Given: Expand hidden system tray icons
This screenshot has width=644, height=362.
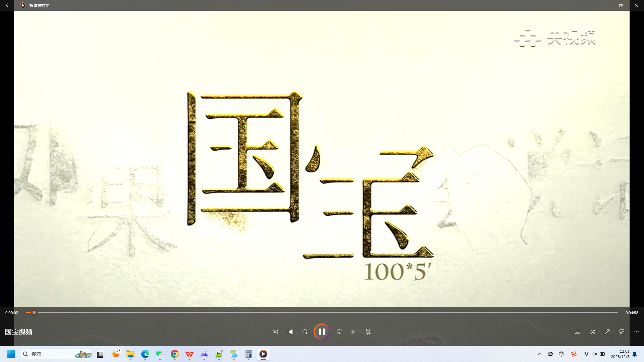Looking at the screenshot, I should click(x=540, y=354).
